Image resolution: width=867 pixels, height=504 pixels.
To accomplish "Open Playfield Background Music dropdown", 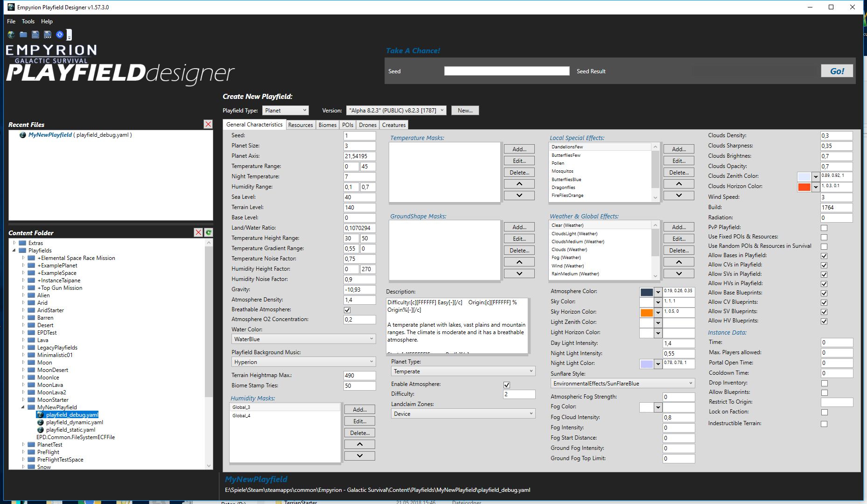I will coord(303,362).
